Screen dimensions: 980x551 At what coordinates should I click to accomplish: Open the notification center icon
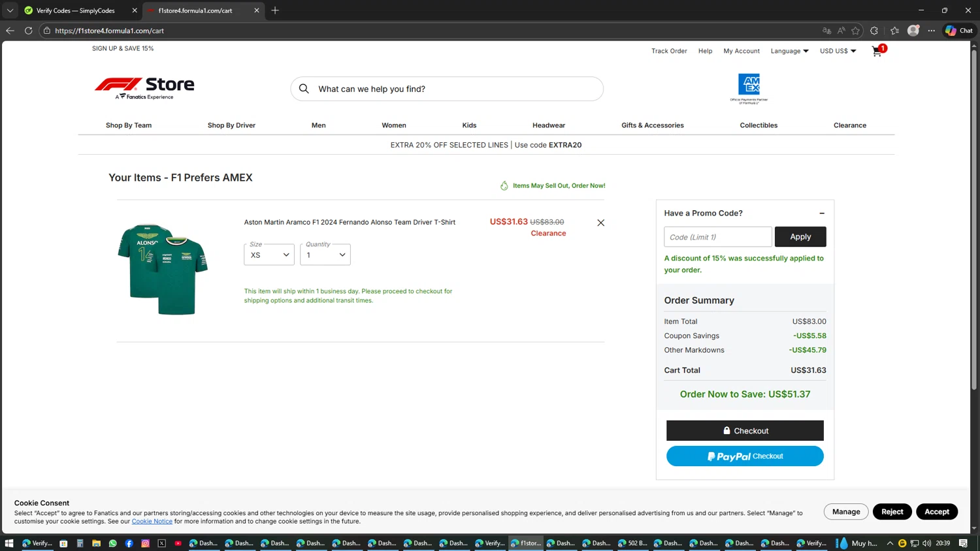point(963,543)
